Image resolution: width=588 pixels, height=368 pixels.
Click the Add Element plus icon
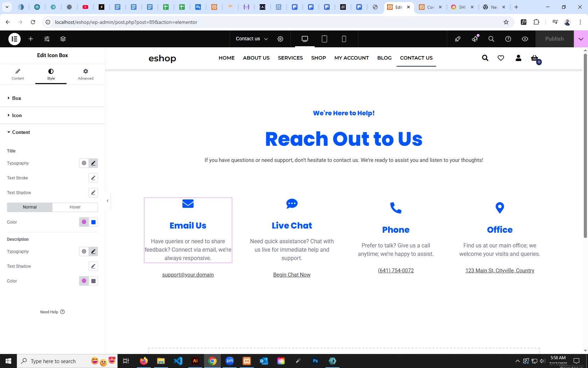tap(31, 39)
